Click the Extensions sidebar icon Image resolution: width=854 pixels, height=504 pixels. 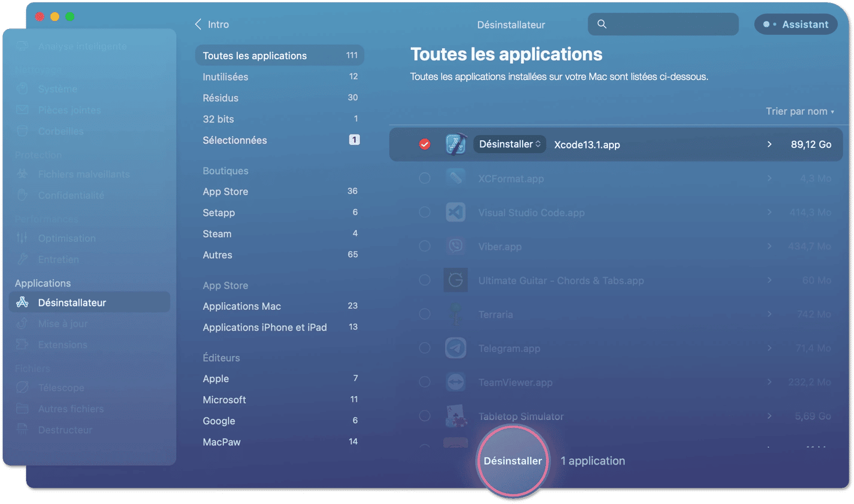[22, 345]
